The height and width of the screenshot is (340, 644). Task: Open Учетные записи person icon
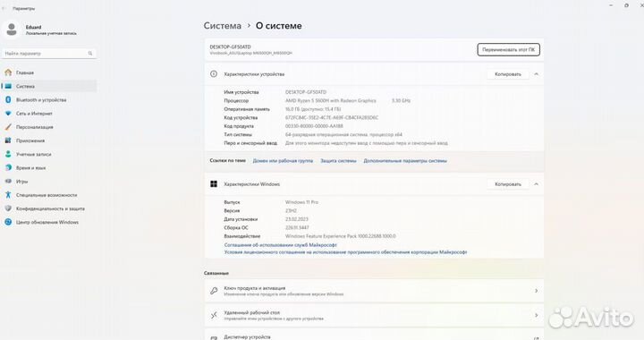8,154
